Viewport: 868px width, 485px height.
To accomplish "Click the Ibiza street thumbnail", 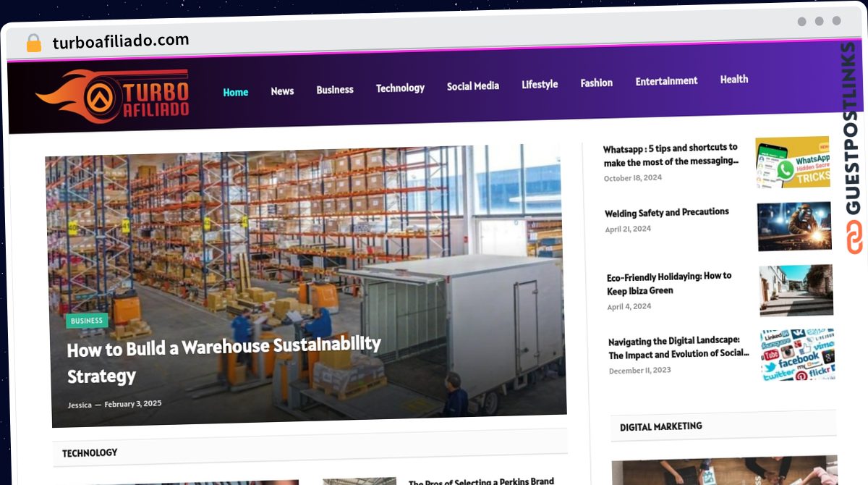I will pyautogui.click(x=796, y=290).
